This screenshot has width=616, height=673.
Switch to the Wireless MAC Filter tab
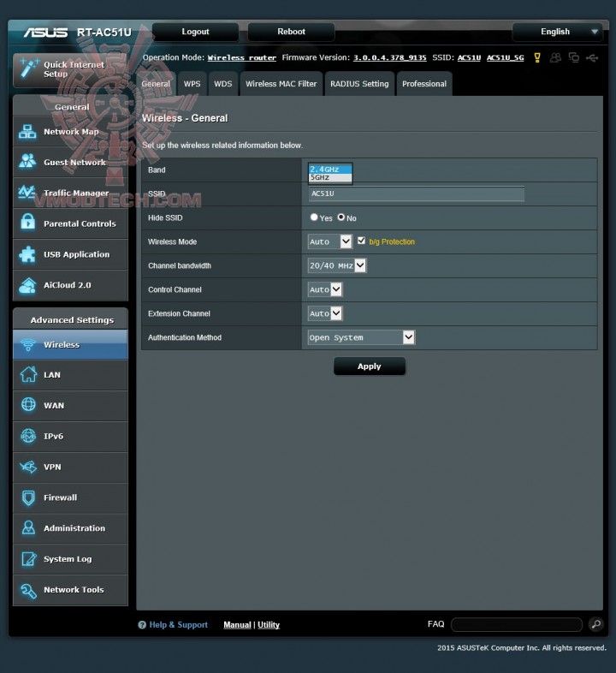(281, 84)
